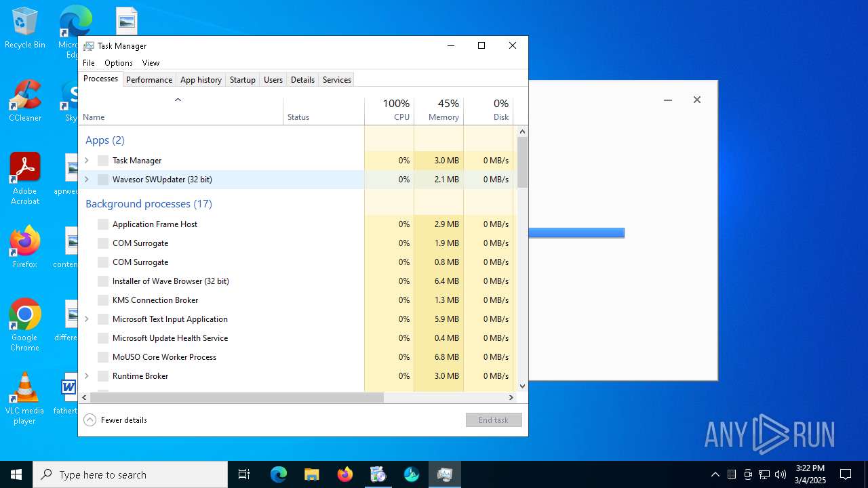
Task: Click the KMS Connection Broker icon
Action: [103, 300]
